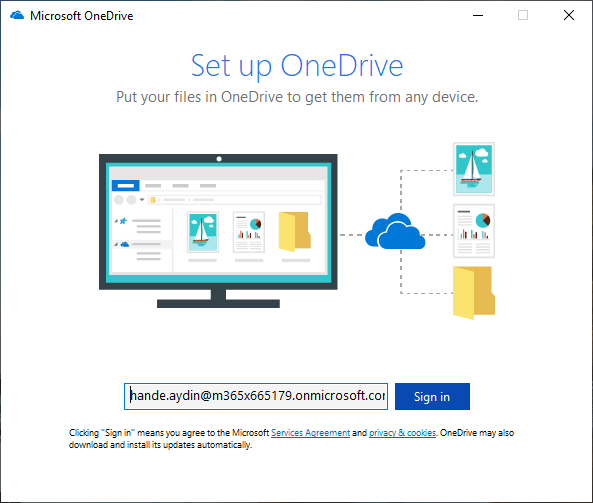Click the blue tab in the monitor illustration
The height and width of the screenshot is (503, 593).
126,186
